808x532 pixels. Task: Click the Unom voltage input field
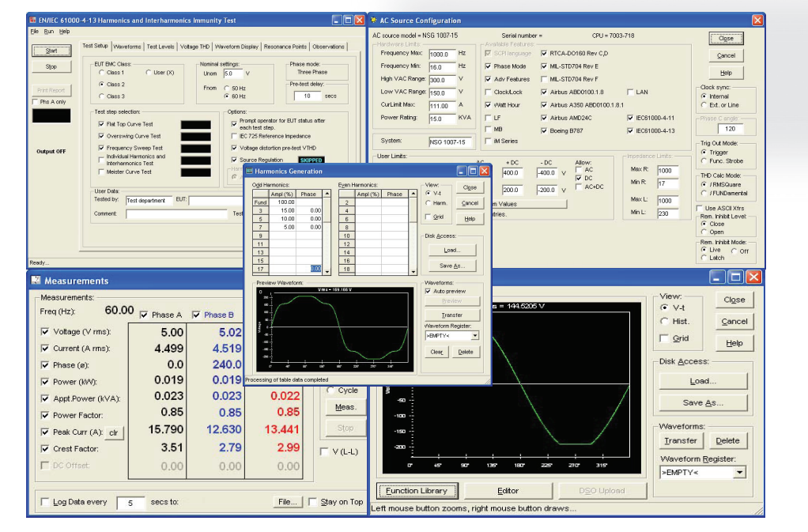coord(233,74)
